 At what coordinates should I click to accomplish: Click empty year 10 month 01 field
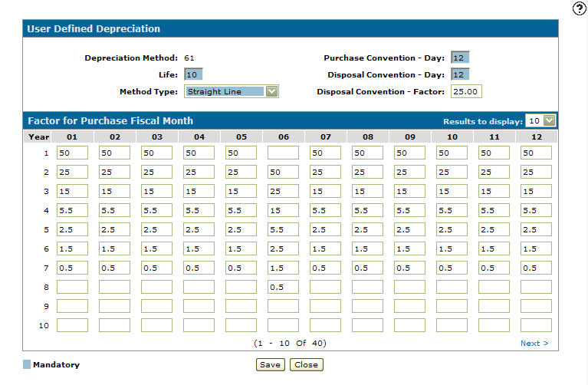(x=72, y=325)
